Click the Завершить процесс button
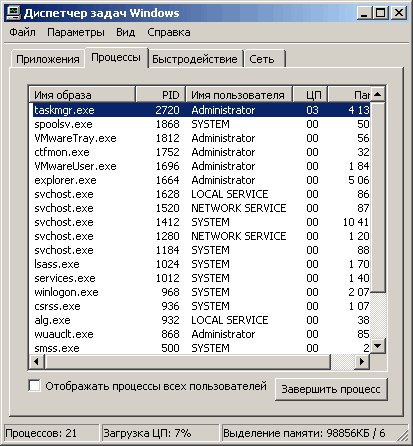The height and width of the screenshot is (446, 413). coord(331,389)
